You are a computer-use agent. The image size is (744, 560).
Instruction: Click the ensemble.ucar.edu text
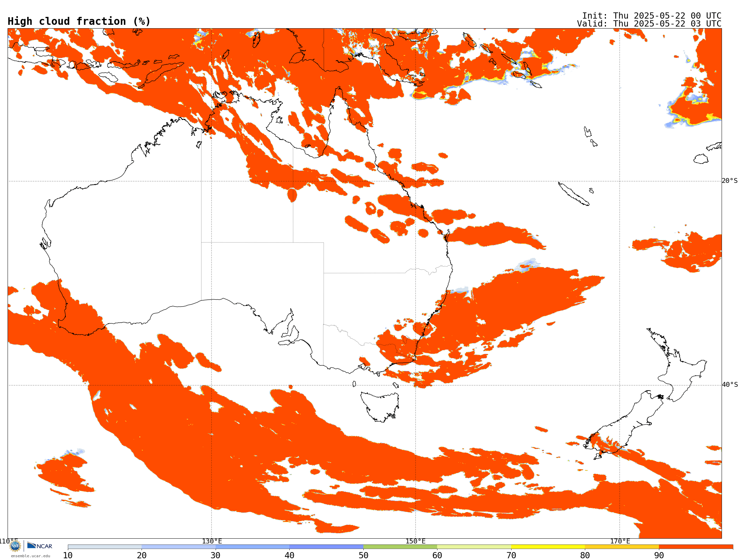(x=30, y=556)
